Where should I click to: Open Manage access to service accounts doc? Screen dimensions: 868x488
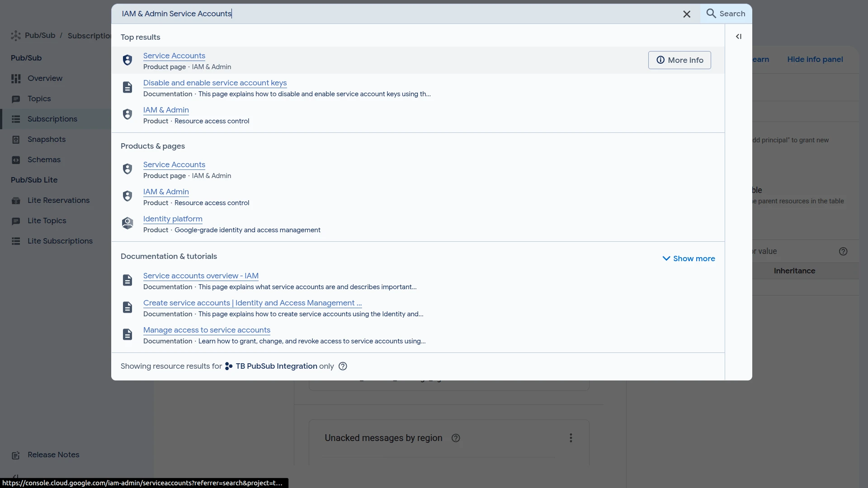tap(207, 330)
